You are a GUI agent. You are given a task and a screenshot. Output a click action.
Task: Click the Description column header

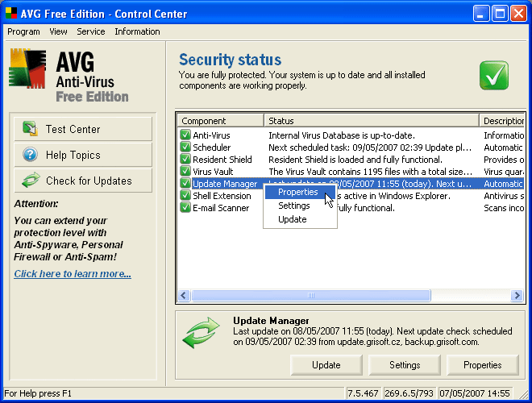502,121
